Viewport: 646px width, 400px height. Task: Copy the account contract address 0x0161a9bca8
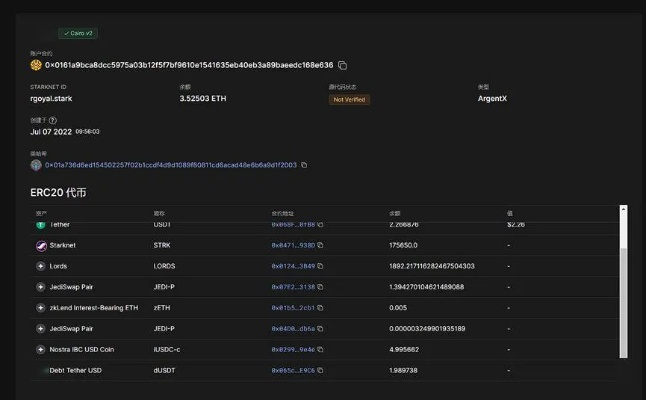[x=342, y=65]
